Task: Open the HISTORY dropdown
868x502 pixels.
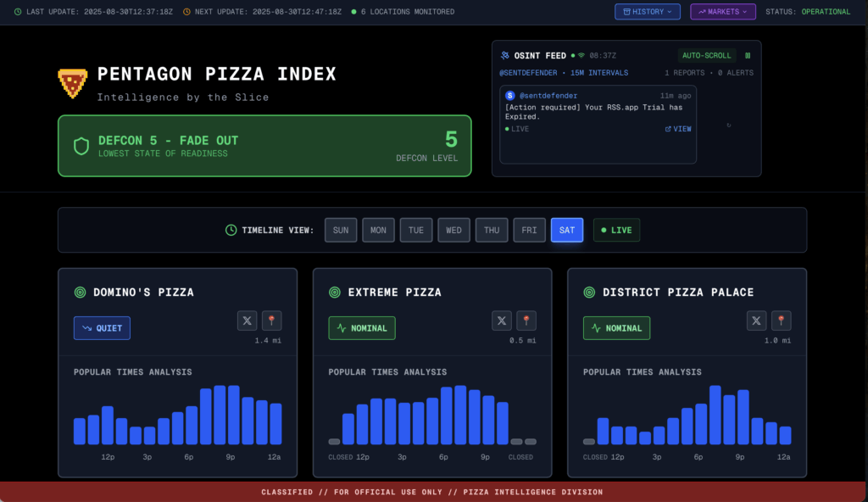Action: click(647, 11)
